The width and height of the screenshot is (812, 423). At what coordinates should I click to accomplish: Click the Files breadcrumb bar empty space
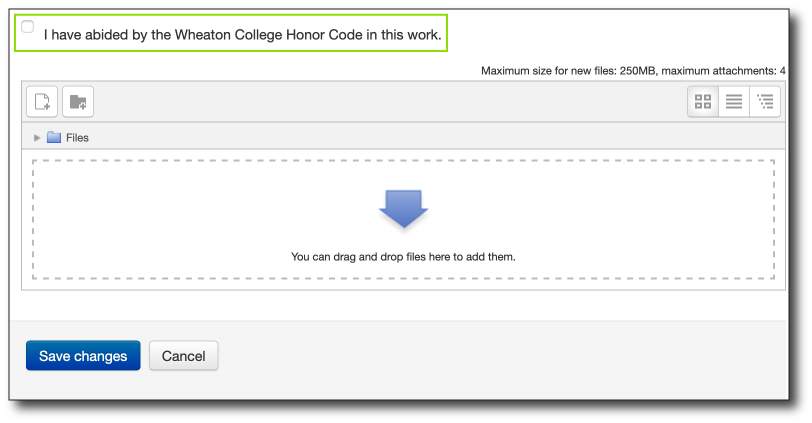[435, 138]
